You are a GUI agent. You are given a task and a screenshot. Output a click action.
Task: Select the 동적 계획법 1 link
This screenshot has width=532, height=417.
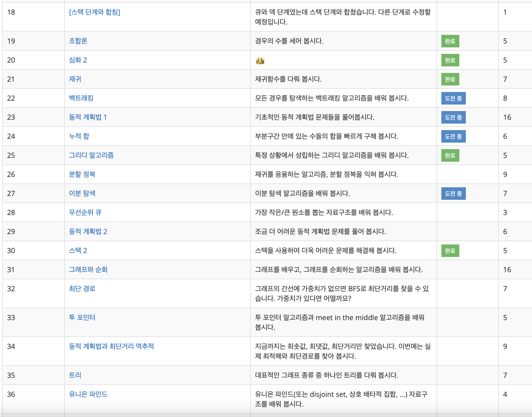88,117
